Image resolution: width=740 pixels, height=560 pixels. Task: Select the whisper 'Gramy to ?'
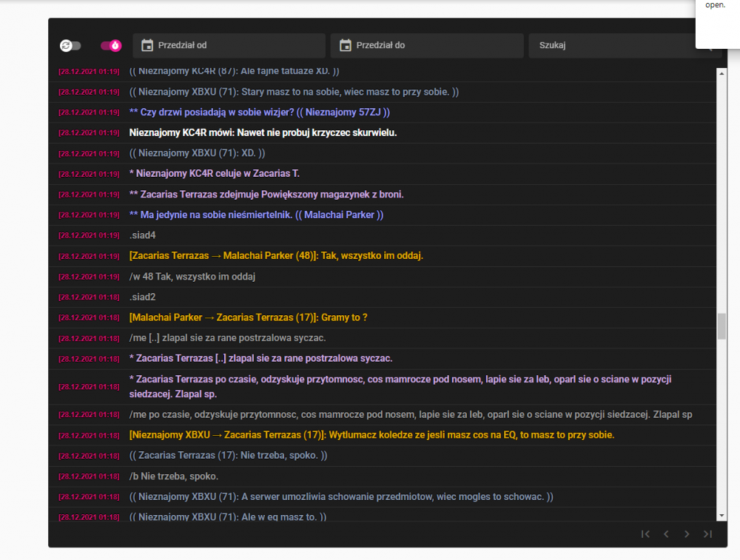click(248, 317)
